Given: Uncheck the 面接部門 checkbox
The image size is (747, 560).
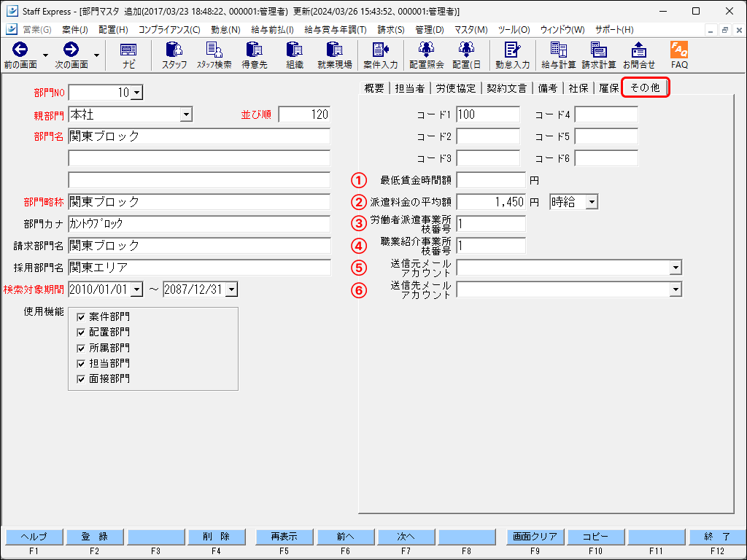Looking at the screenshot, I should 81,379.
